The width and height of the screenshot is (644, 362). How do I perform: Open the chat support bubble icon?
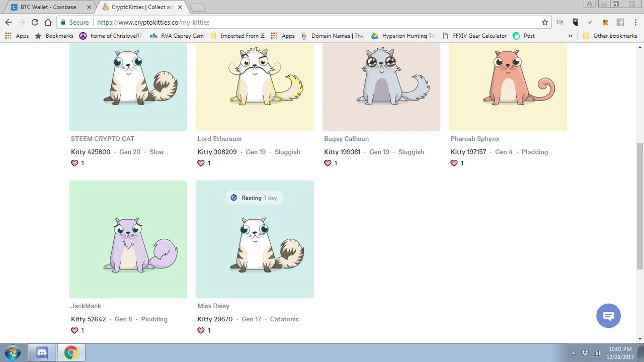click(608, 316)
